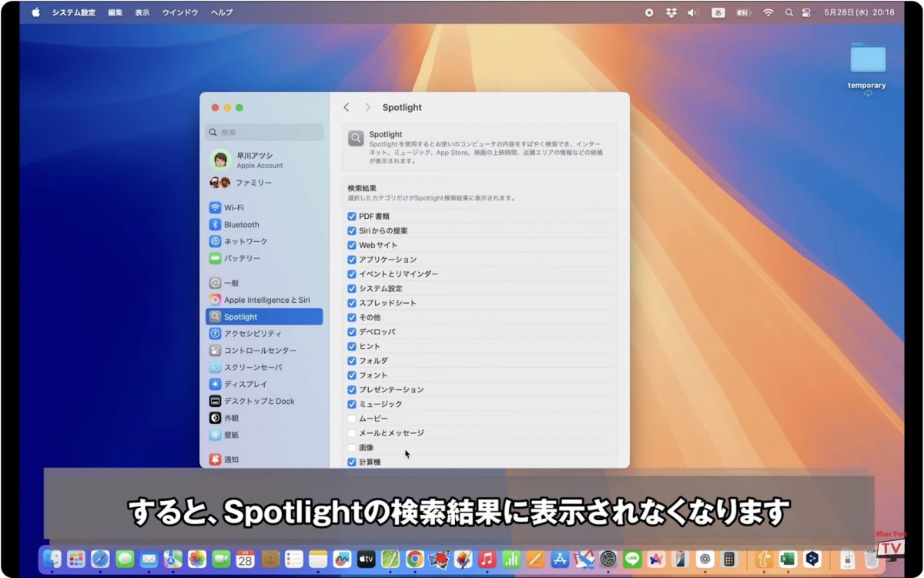Uncheck the システム設定 checkbox
Screen dimensions: 924x578
tap(352, 289)
